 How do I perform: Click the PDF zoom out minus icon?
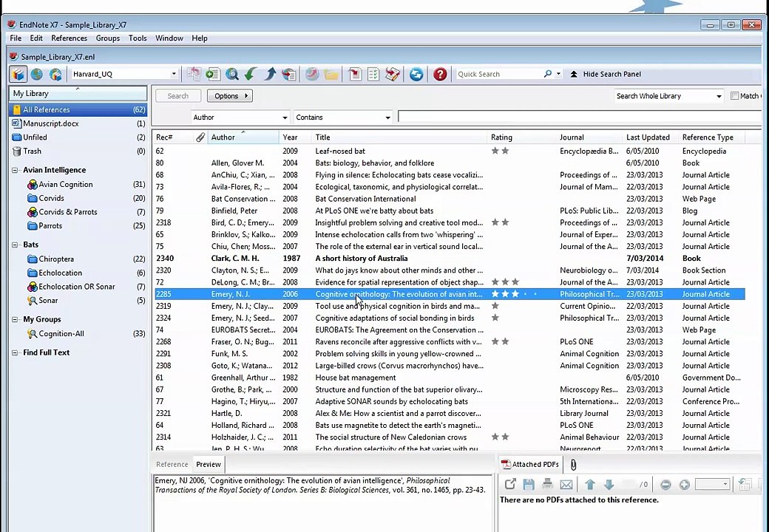[665, 485]
